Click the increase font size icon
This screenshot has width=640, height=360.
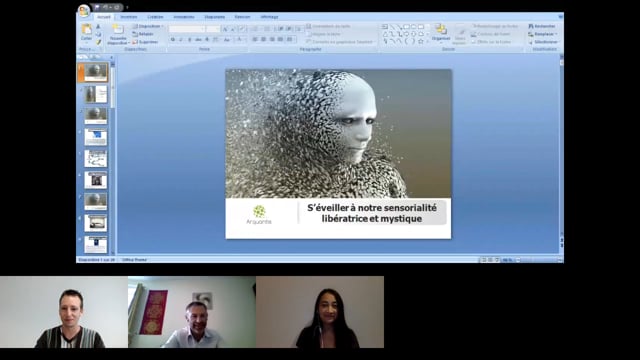point(225,29)
